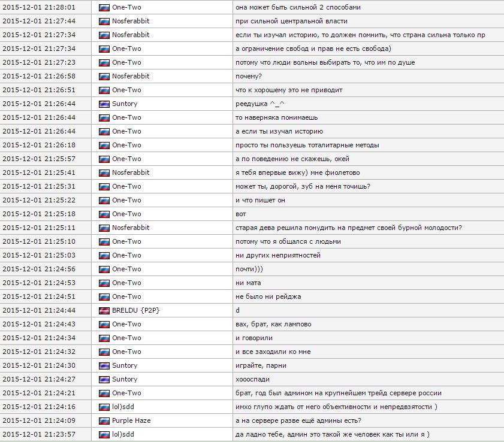Screen dimensions: 504x442
Task: Open Nosferabbit's name in the 21:25:41 row
Action: [131, 172]
